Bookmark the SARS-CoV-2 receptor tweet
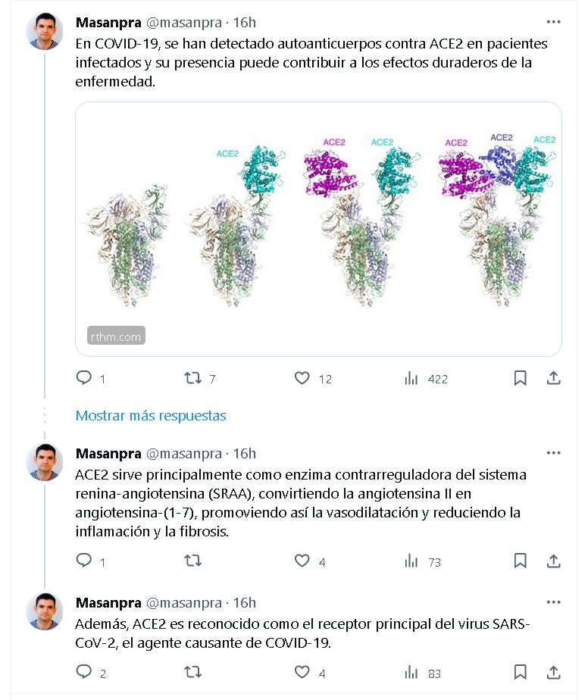 521,672
